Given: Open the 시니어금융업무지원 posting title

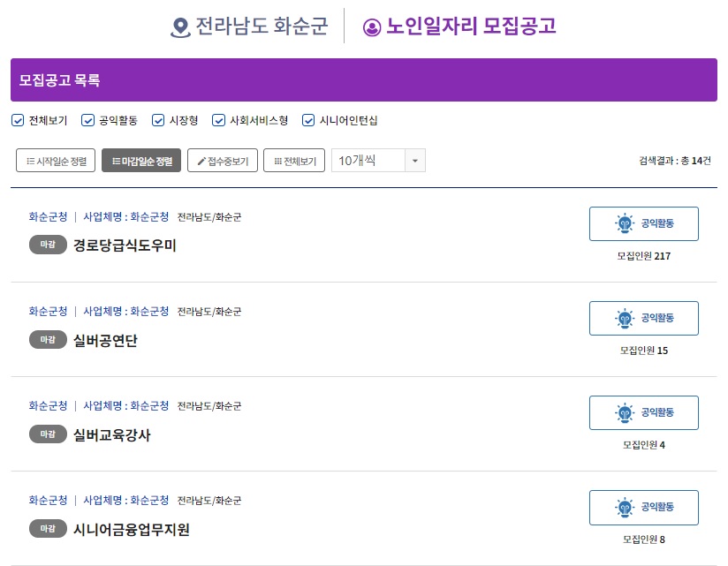Looking at the screenshot, I should (132, 529).
